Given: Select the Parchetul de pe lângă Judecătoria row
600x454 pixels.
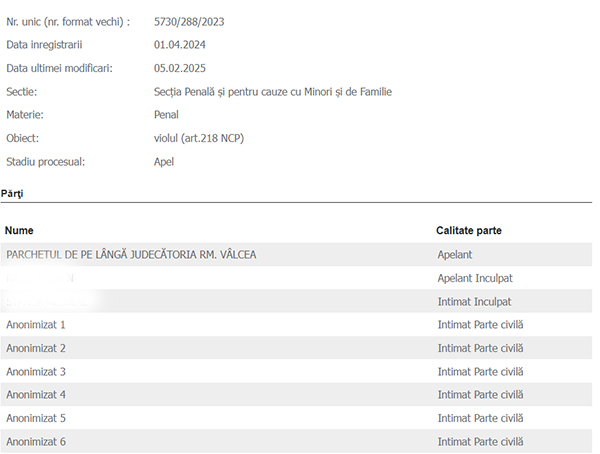Looking at the screenshot, I should 296,255.
